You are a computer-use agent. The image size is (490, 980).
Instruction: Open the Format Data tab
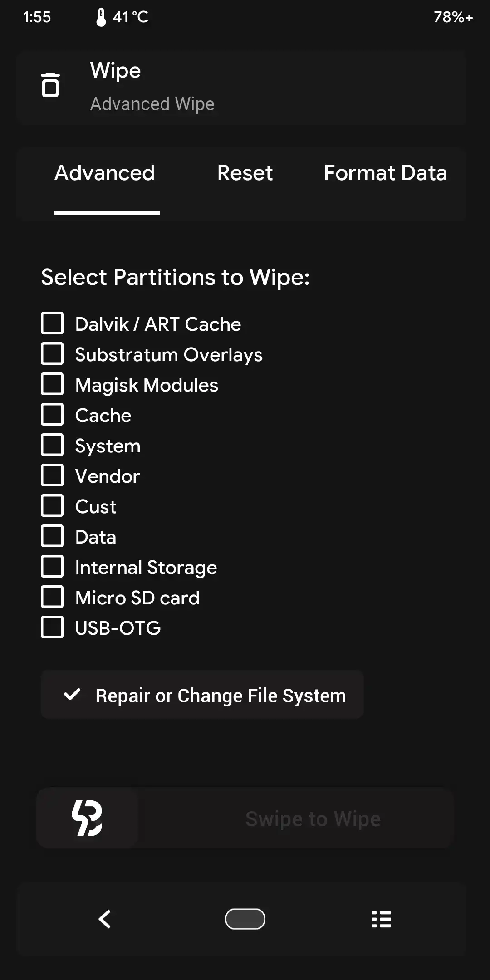point(385,173)
